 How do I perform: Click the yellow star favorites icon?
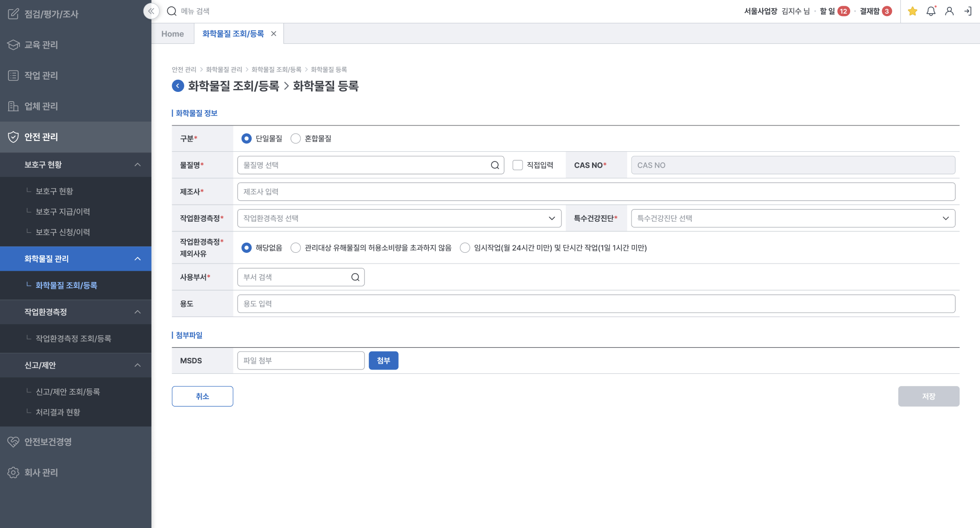tap(912, 11)
